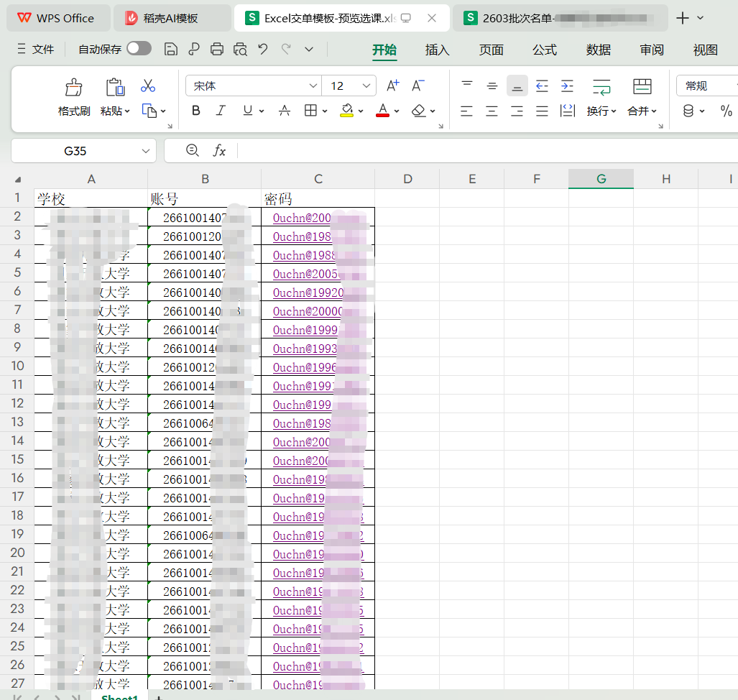Open the wrap text dropdown
This screenshot has width=738, height=700.
click(614, 111)
